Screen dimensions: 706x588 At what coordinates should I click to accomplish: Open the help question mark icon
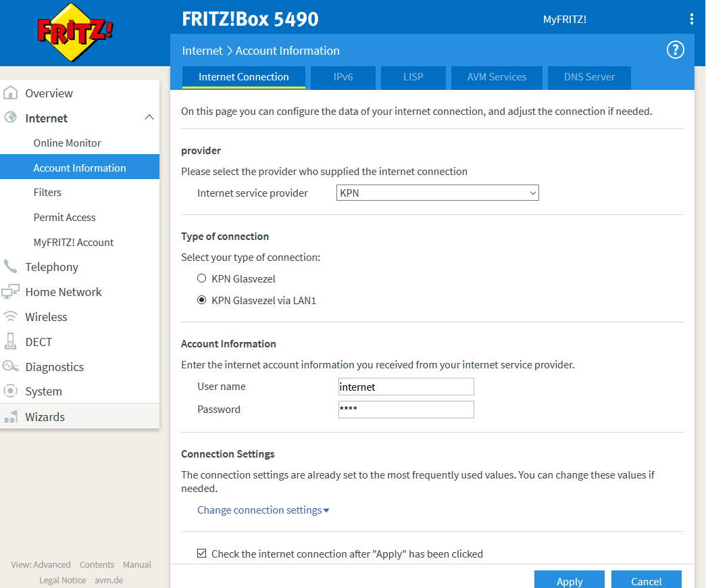675,50
